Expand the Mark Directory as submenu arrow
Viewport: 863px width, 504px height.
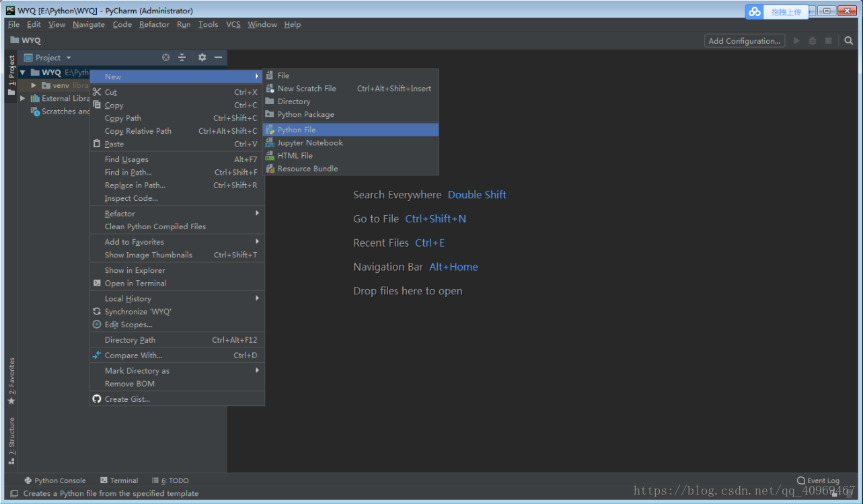257,370
